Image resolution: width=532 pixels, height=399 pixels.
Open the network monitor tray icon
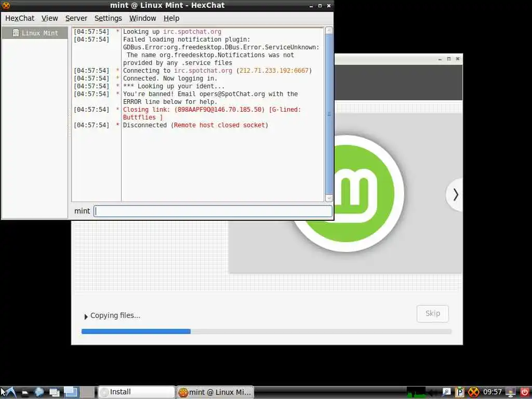(510, 392)
